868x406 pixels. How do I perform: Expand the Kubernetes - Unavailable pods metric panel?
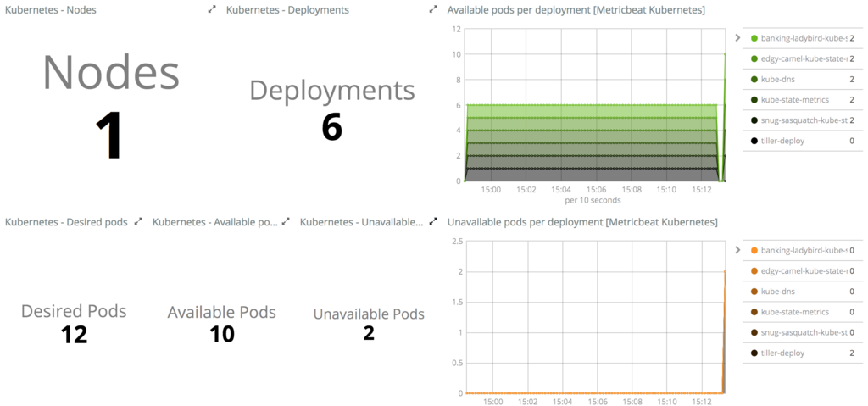433,221
